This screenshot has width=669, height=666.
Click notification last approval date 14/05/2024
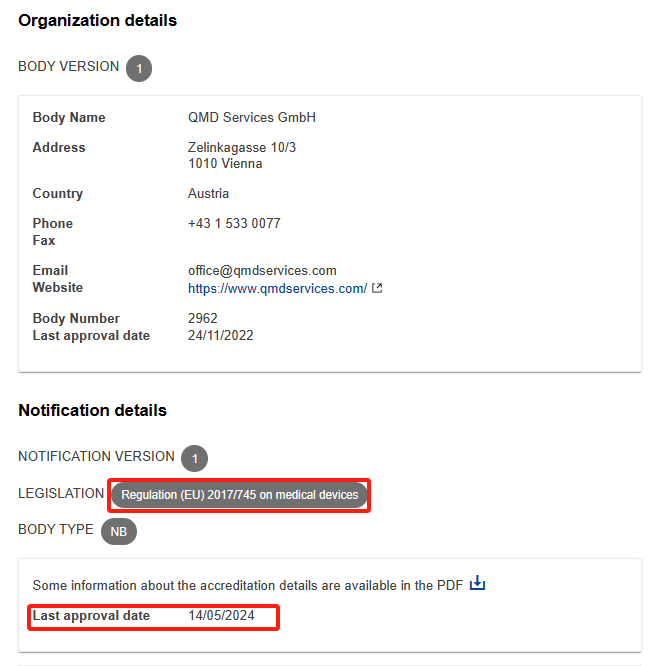coord(221,615)
